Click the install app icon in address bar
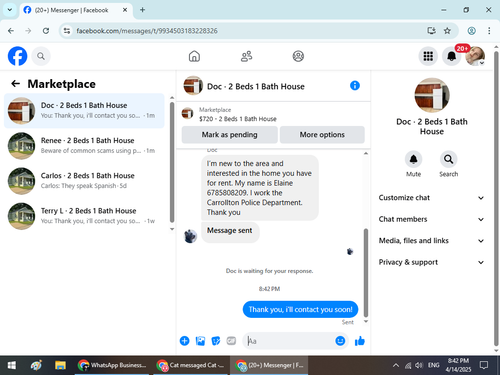Image resolution: width=500 pixels, height=375 pixels. pyautogui.click(x=431, y=31)
